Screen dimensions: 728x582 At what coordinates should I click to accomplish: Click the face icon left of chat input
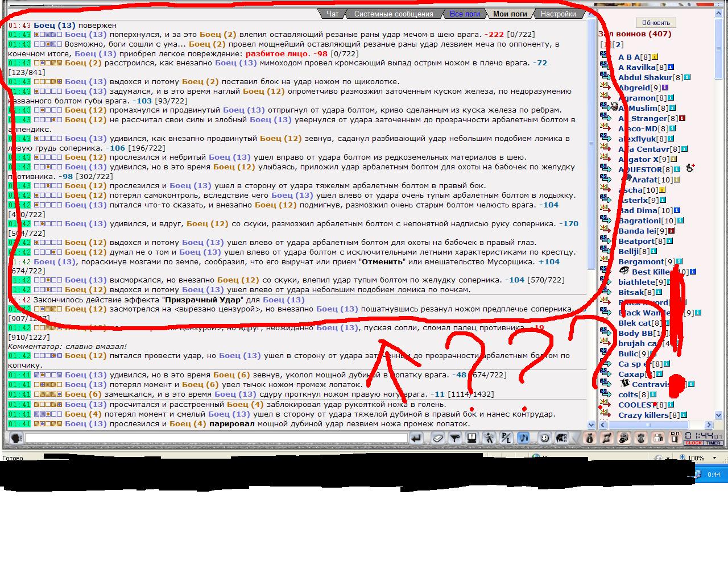pos(16,438)
